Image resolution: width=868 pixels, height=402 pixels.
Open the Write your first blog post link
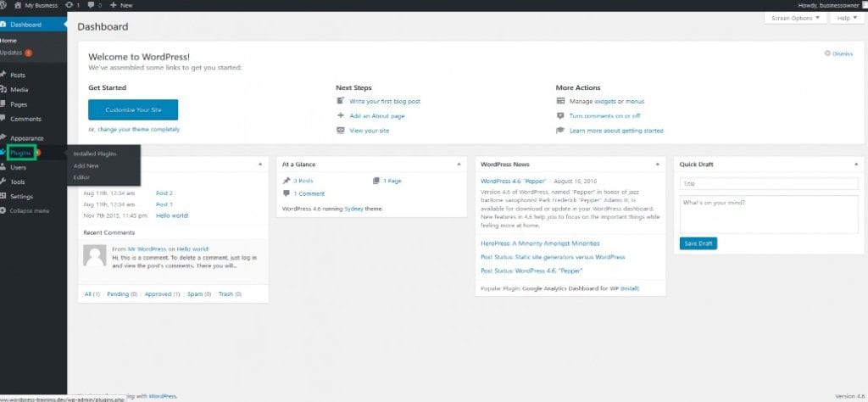tap(385, 101)
